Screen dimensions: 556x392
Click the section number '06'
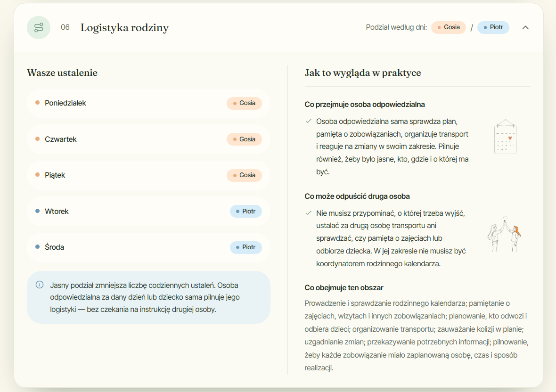tap(65, 27)
